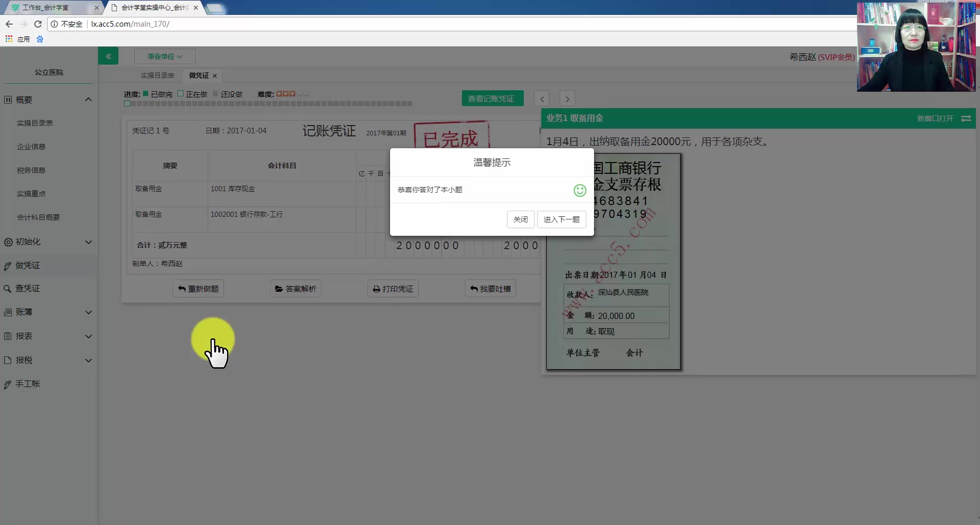Image resolution: width=980 pixels, height=525 pixels.
Task: Click the 初始化 gear icon
Action: pos(7,242)
